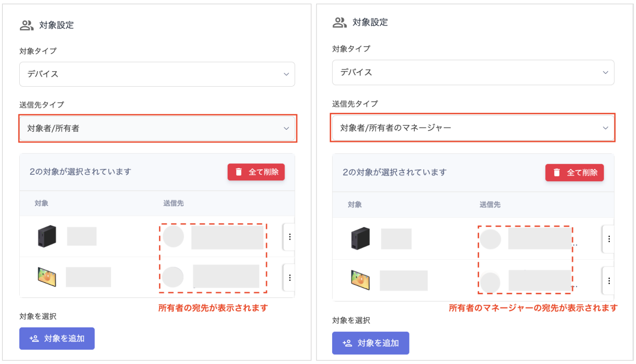This screenshot has height=364, width=636.
Task: Open the left 対象タイプ dropdown showing デバイス
Action: coord(157,74)
